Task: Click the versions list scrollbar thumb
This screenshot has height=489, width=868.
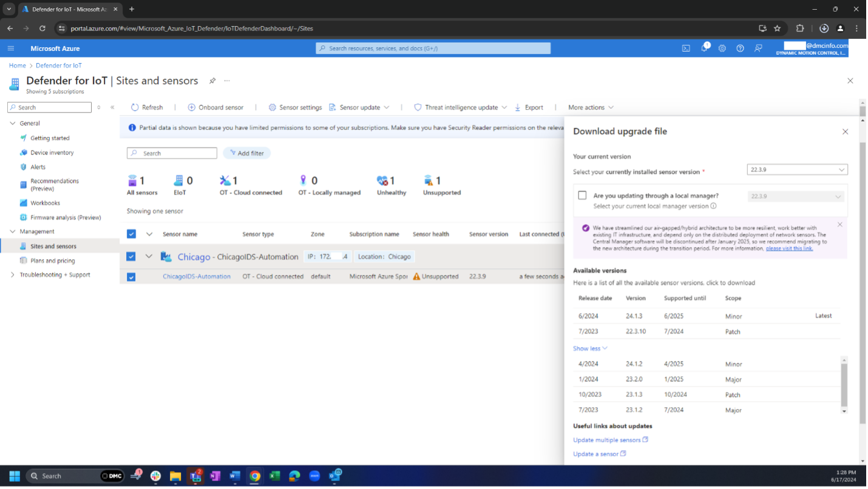Action: point(844,385)
